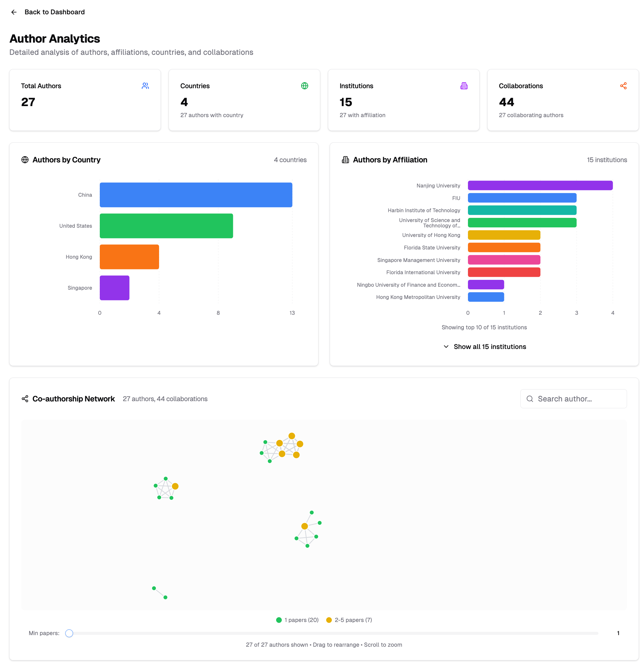The width and height of the screenshot is (644, 664).
Task: Click the back arrow icon
Action: tap(14, 12)
